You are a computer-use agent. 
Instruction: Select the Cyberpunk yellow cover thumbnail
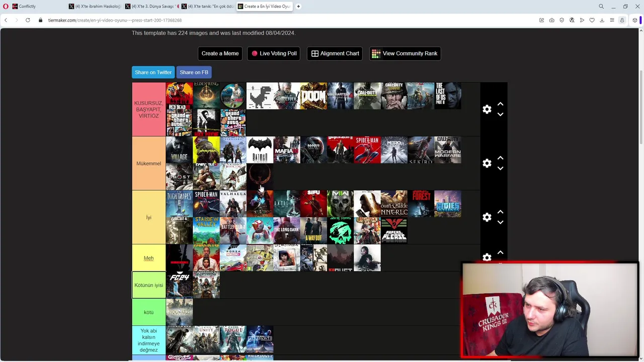click(x=206, y=150)
